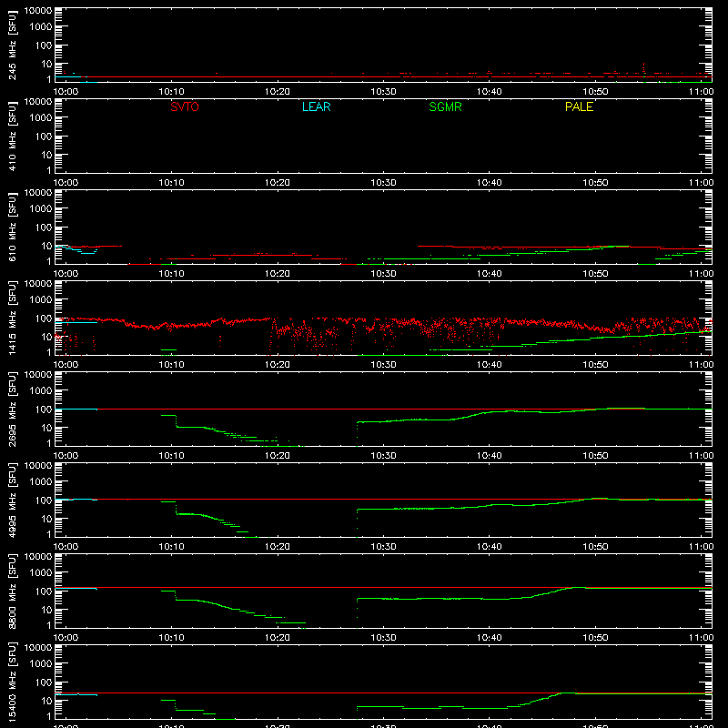The width and height of the screenshot is (728, 728).
Task: Click 10:20 time label under 610 MHz panel
Action: (278, 274)
